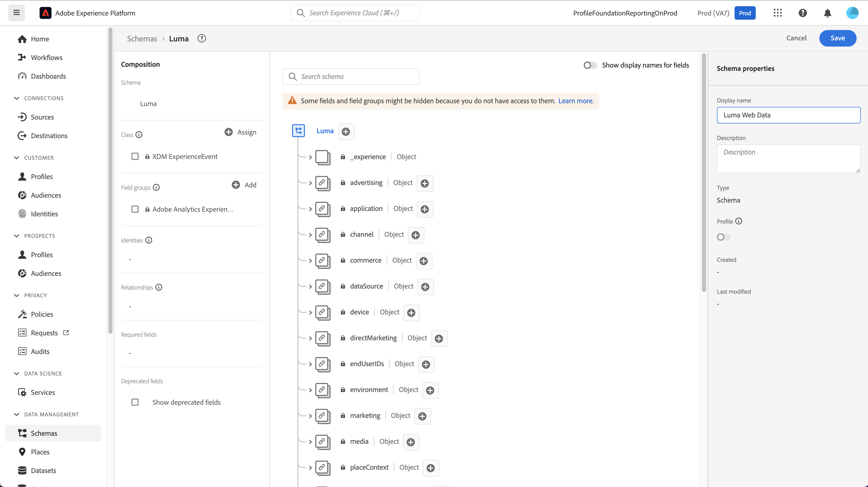The image size is (868, 487).
Task: Open the apps grid switcher
Action: coord(778,13)
